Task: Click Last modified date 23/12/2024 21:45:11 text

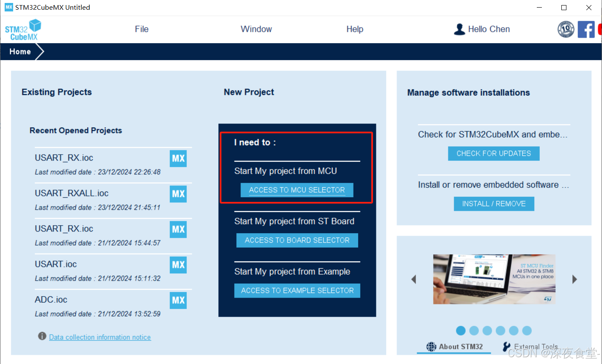Action: click(x=98, y=207)
